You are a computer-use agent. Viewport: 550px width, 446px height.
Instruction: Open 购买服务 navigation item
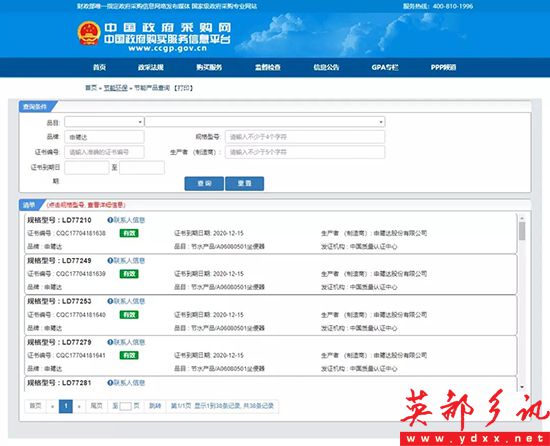(209, 67)
